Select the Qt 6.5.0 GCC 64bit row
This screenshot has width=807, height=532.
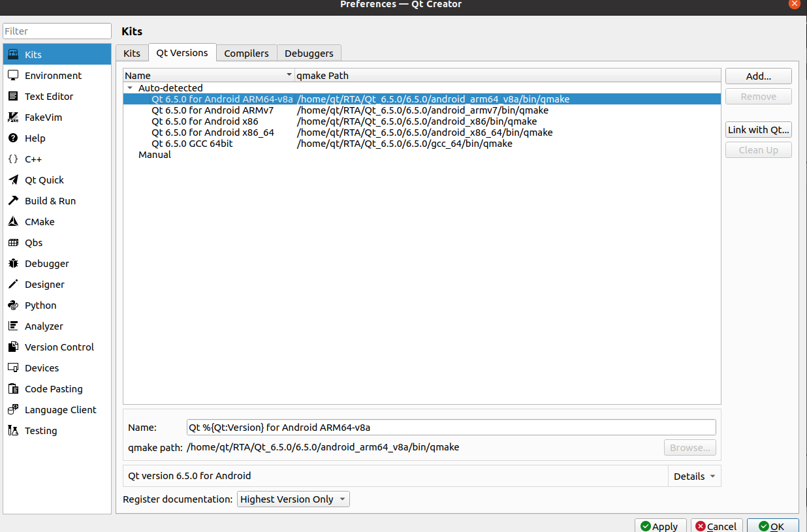(422, 144)
